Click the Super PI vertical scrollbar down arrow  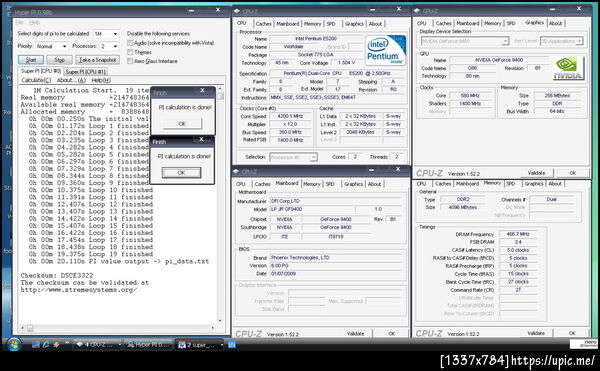point(220,321)
